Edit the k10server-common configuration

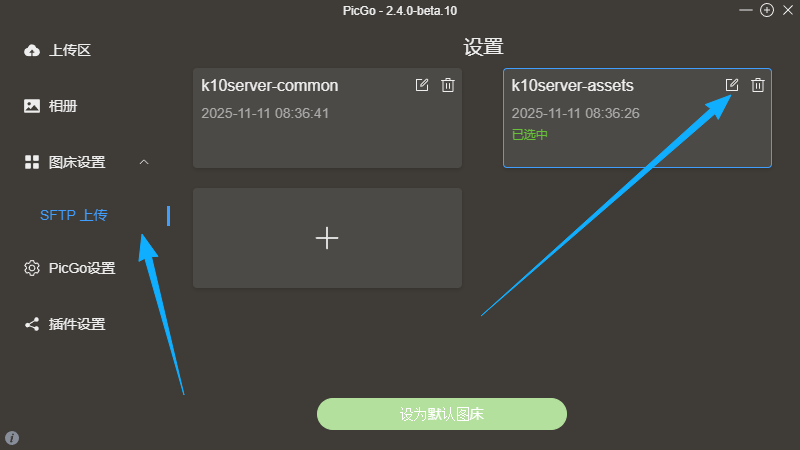[422, 85]
